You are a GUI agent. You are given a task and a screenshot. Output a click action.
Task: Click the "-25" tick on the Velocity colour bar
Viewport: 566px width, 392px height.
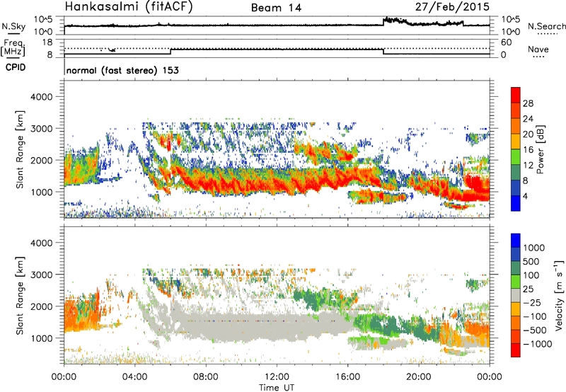[533, 302]
